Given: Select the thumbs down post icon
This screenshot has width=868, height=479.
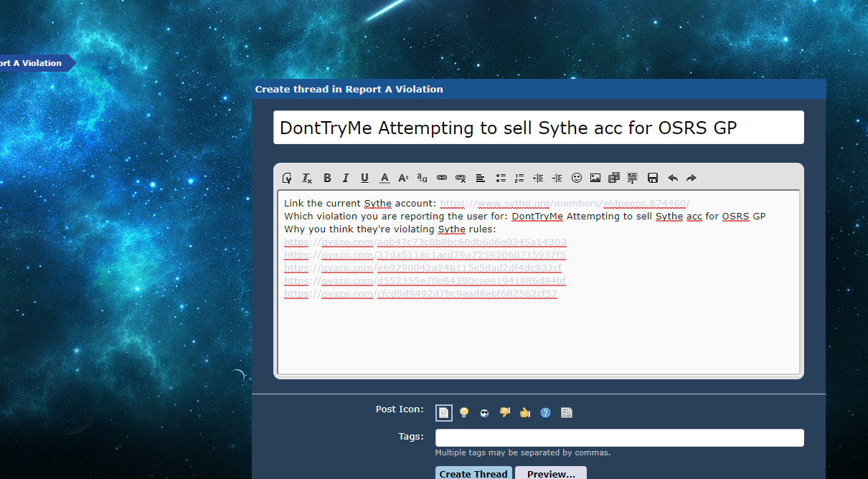Looking at the screenshot, I should point(505,412).
